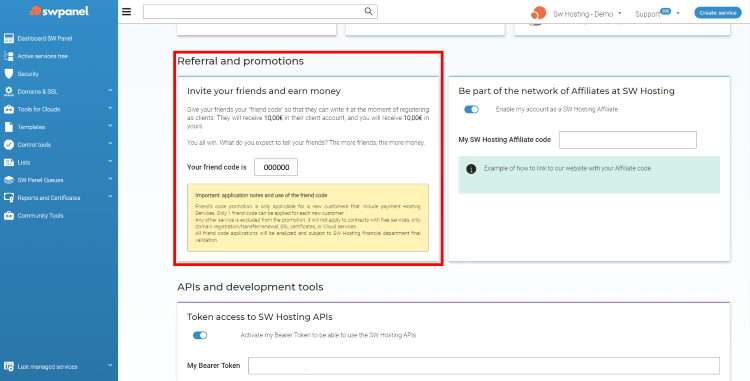Click the Community Tools briefcase icon
750x381 pixels.
9,216
